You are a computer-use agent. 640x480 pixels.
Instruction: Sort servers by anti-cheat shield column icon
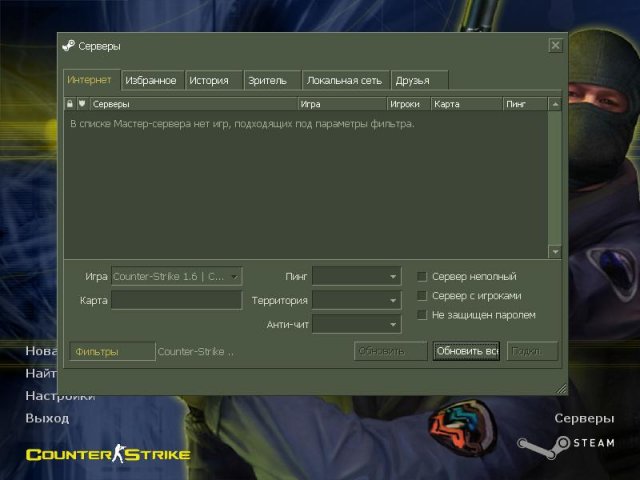coord(82,104)
